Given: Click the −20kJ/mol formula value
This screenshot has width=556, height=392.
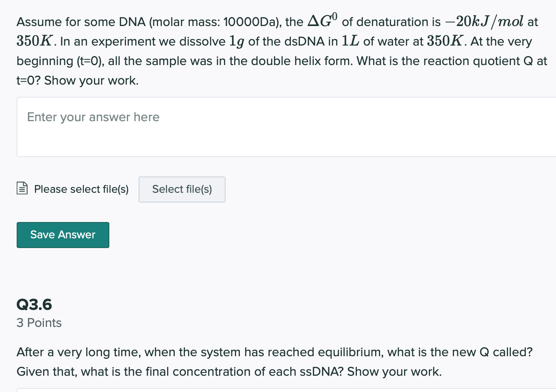Looking at the screenshot, I should (484, 22).
